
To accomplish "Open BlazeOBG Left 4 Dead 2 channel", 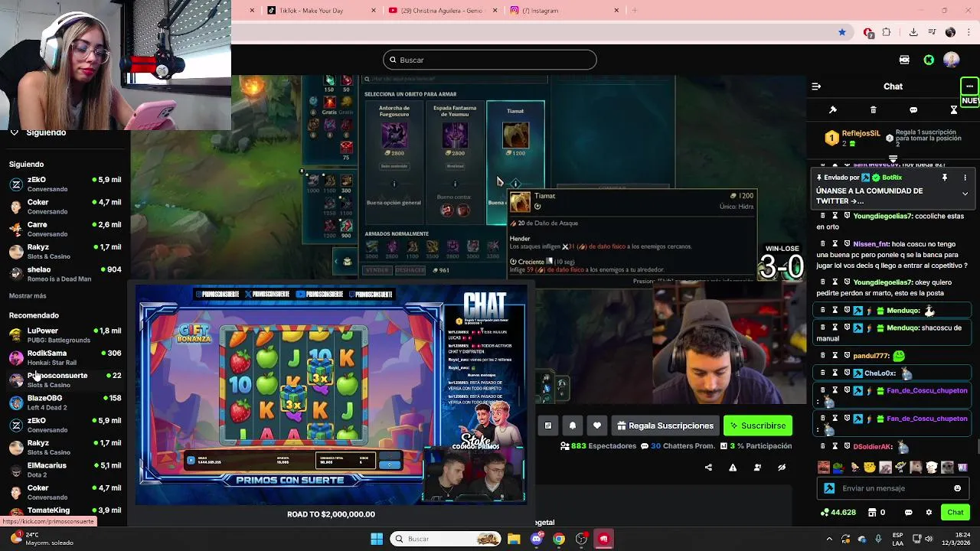I will [65, 403].
